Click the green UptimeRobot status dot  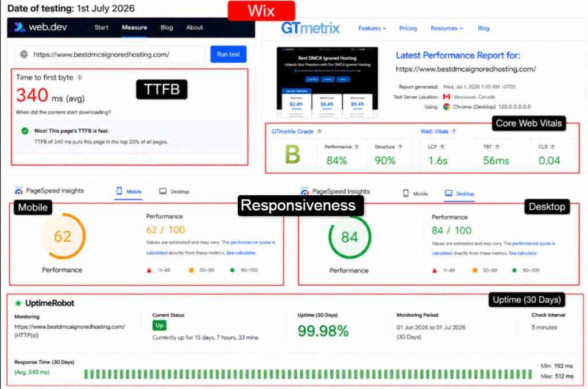click(x=18, y=303)
